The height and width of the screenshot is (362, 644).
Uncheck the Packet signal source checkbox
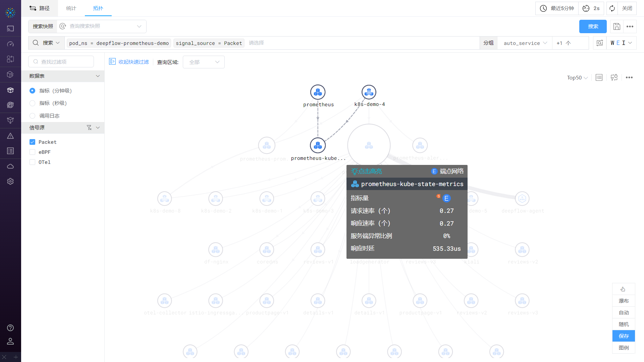(33, 142)
